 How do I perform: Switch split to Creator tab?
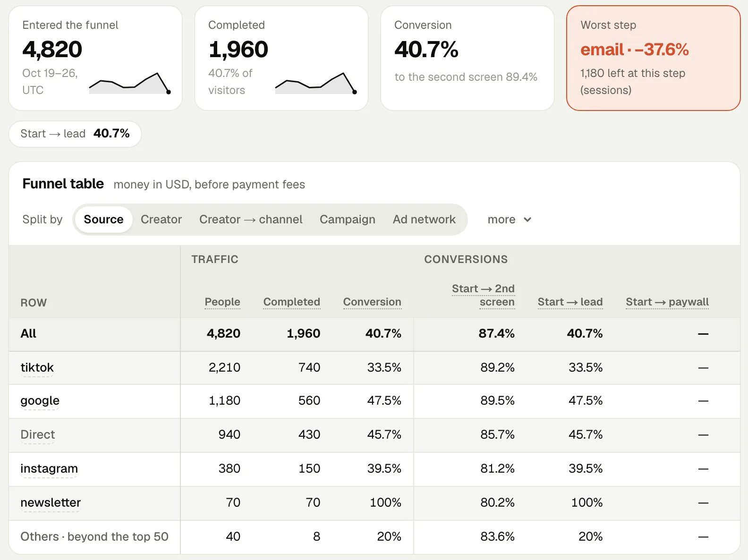click(161, 220)
